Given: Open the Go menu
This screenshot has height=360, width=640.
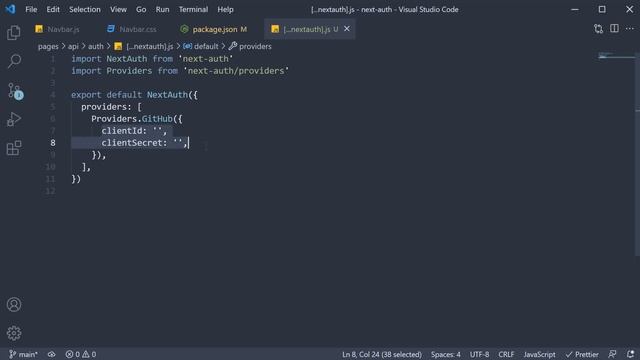Looking at the screenshot, I should tap(141, 9).
